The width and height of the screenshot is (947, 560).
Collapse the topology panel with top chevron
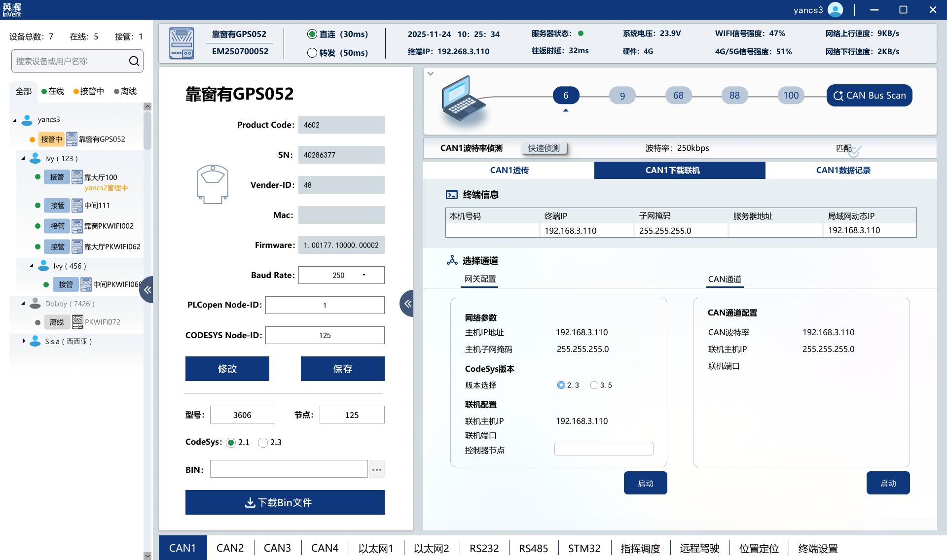coord(431,73)
